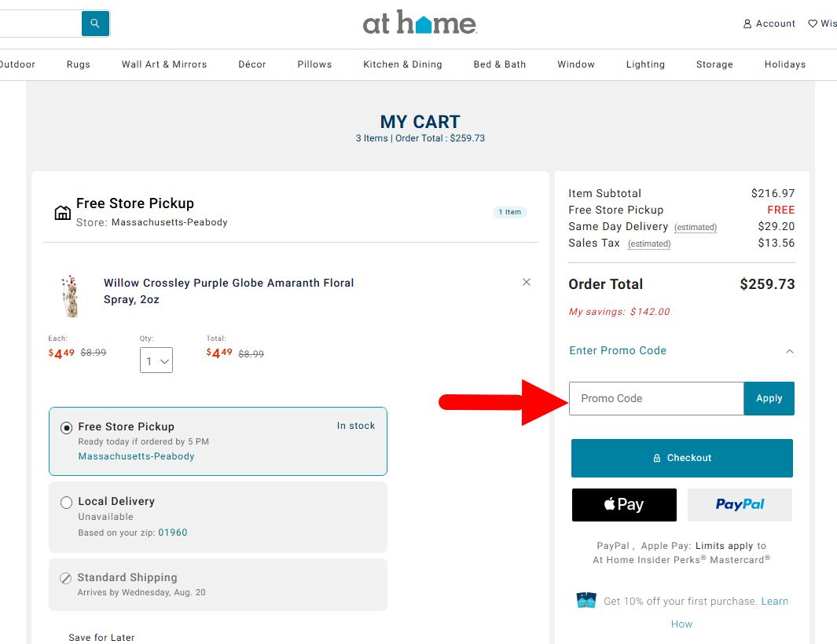Open the Wall Art & Mirrors menu
Screen dimensions: 837x644
(164, 64)
